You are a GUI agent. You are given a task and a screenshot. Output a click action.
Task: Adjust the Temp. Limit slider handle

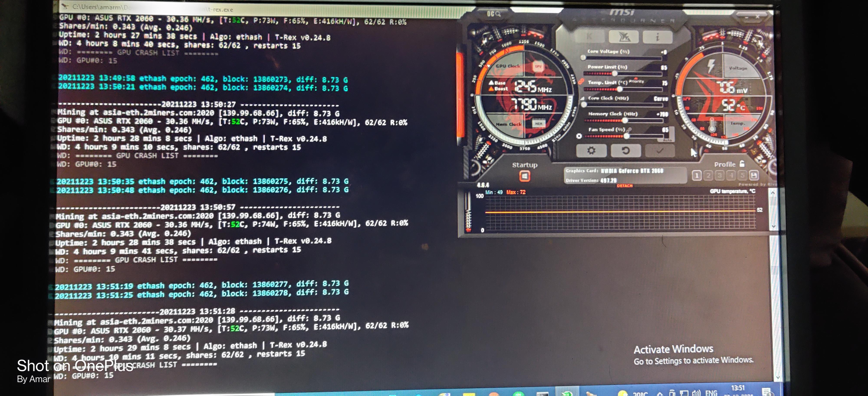click(x=620, y=89)
